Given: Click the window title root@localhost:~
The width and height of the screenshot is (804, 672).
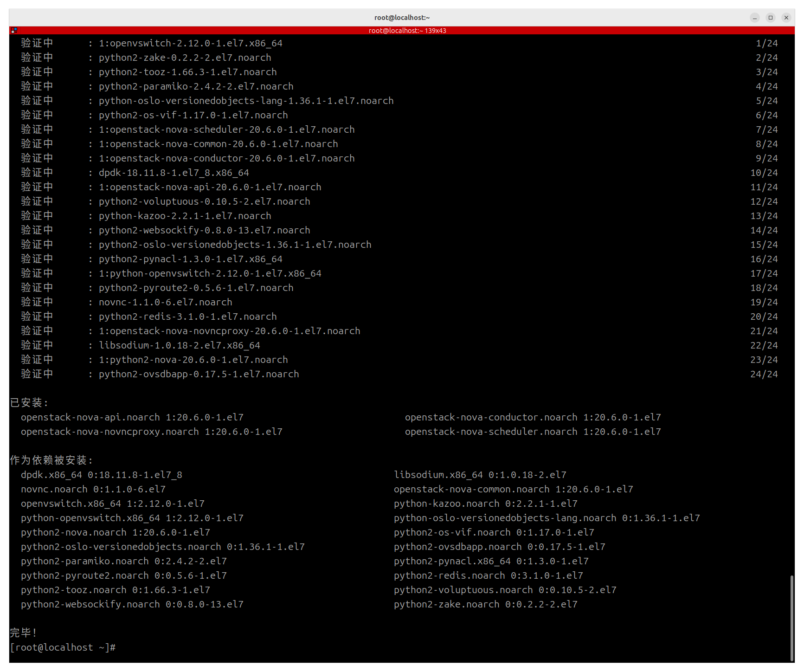Looking at the screenshot, I should tap(402, 18).
